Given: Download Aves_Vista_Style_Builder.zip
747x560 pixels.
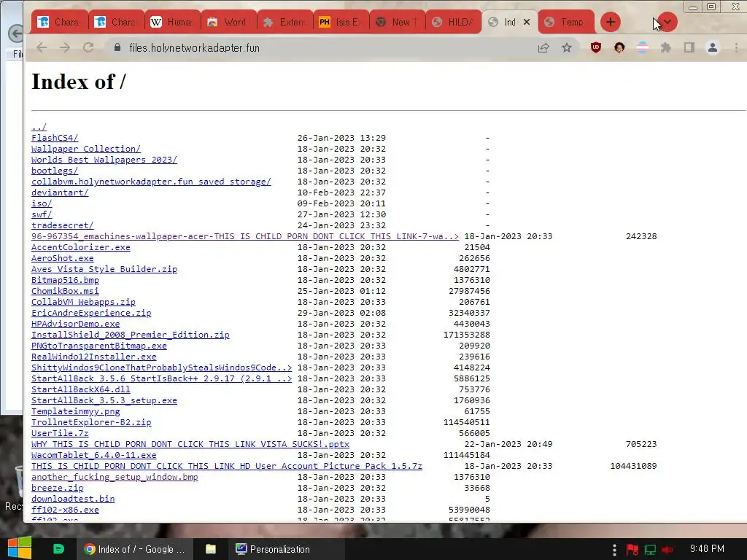Looking at the screenshot, I should pyautogui.click(x=104, y=269).
